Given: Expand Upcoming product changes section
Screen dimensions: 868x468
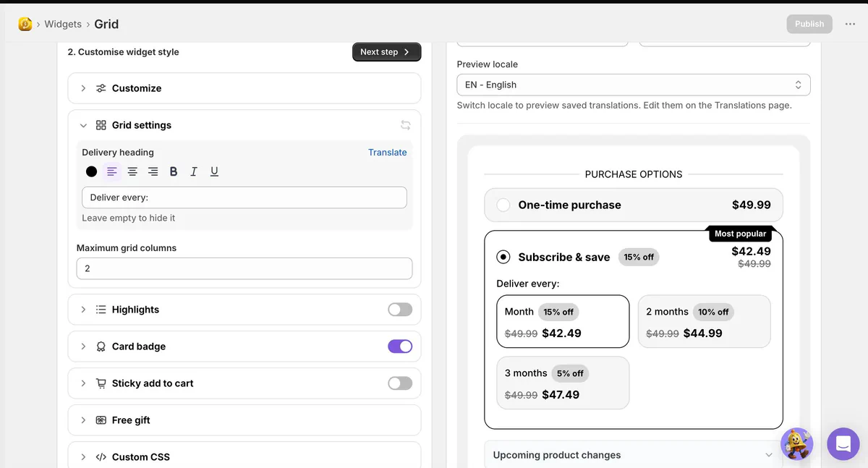Looking at the screenshot, I should [634, 455].
